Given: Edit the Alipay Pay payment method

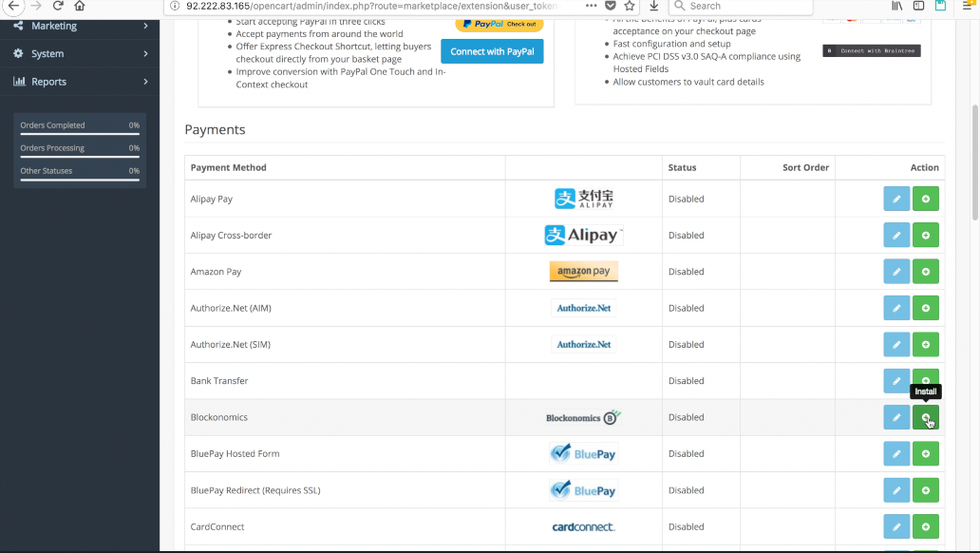Looking at the screenshot, I should [896, 199].
